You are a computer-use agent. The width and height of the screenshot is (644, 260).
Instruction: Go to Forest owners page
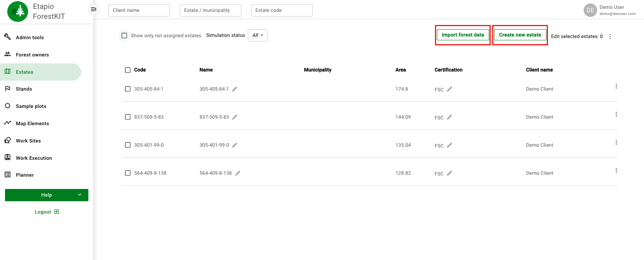coord(32,55)
